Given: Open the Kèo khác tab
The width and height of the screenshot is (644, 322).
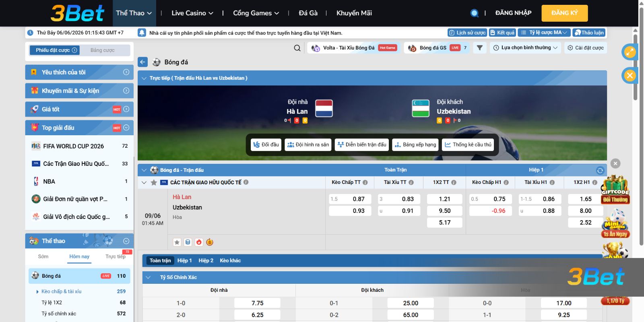Looking at the screenshot, I should click(230, 260).
